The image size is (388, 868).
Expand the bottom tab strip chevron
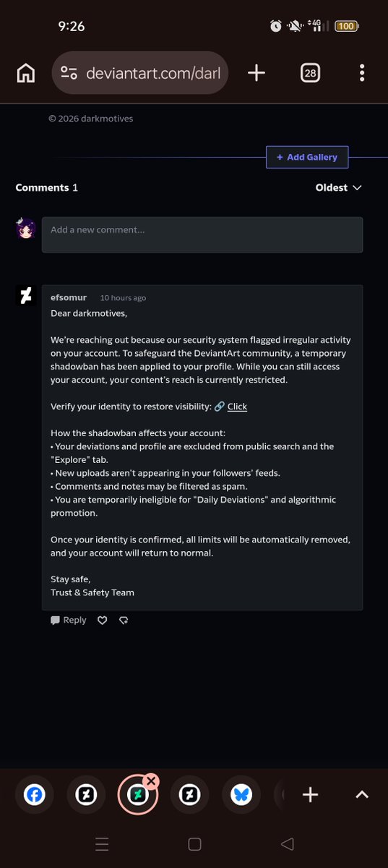[362, 795]
